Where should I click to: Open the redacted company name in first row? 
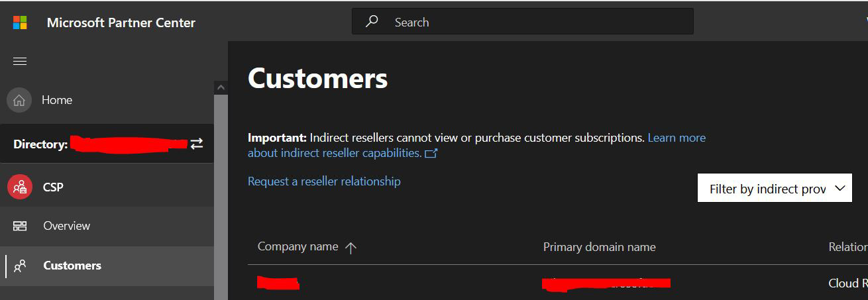pyautogui.click(x=278, y=283)
